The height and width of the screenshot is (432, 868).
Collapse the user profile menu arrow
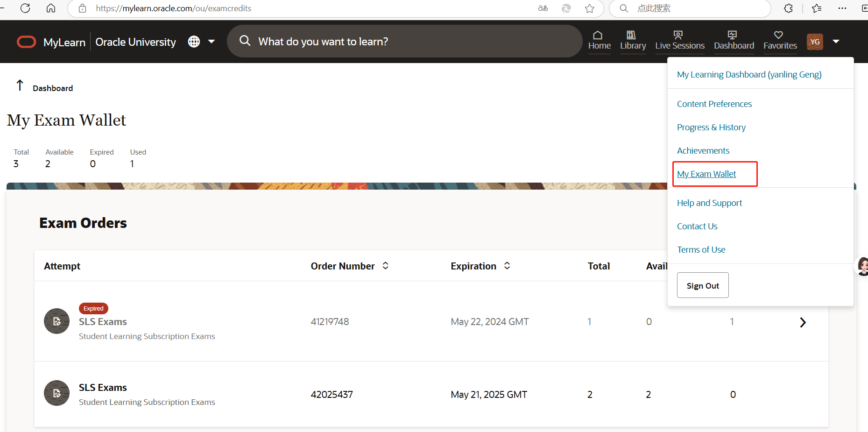836,42
